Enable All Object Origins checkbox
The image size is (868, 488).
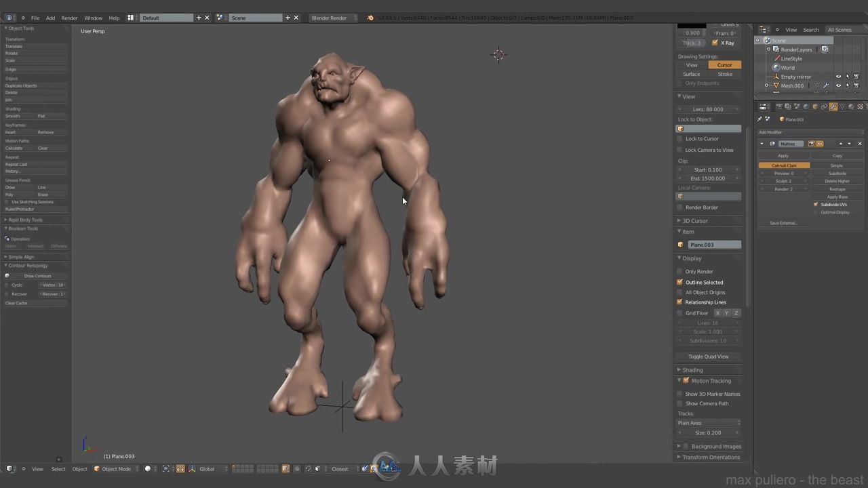pyautogui.click(x=680, y=292)
